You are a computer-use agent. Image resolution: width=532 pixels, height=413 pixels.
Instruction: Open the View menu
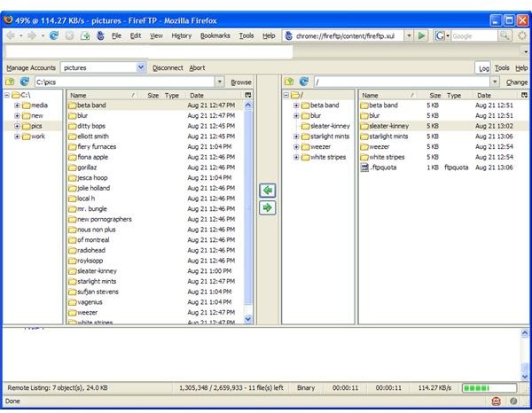pos(156,35)
